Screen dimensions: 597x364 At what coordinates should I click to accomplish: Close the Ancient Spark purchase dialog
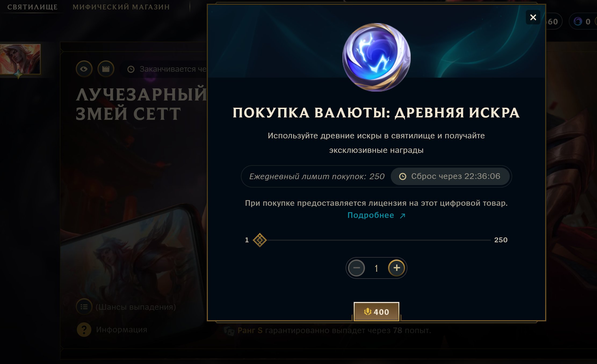533,17
